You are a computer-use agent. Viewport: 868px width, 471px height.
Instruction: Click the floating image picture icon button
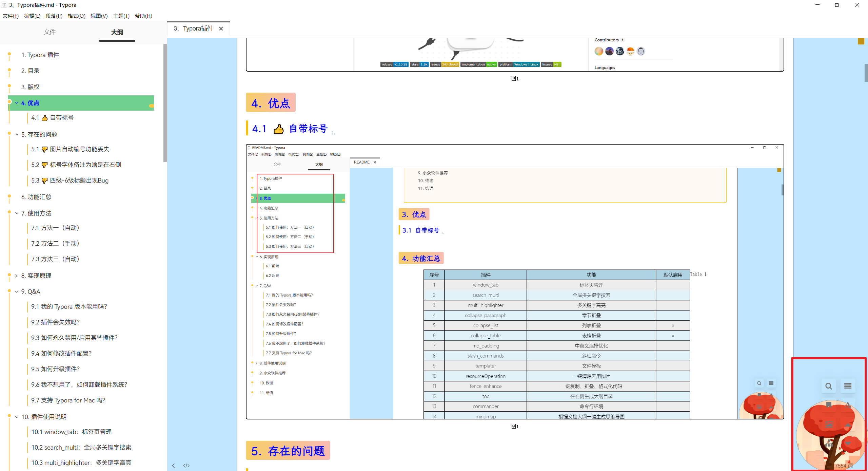pyautogui.click(x=829, y=424)
